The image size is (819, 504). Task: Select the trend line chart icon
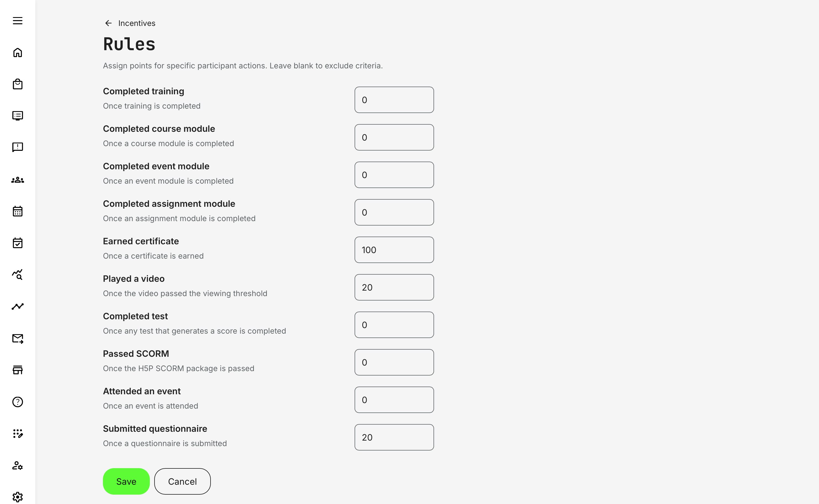tap(17, 306)
